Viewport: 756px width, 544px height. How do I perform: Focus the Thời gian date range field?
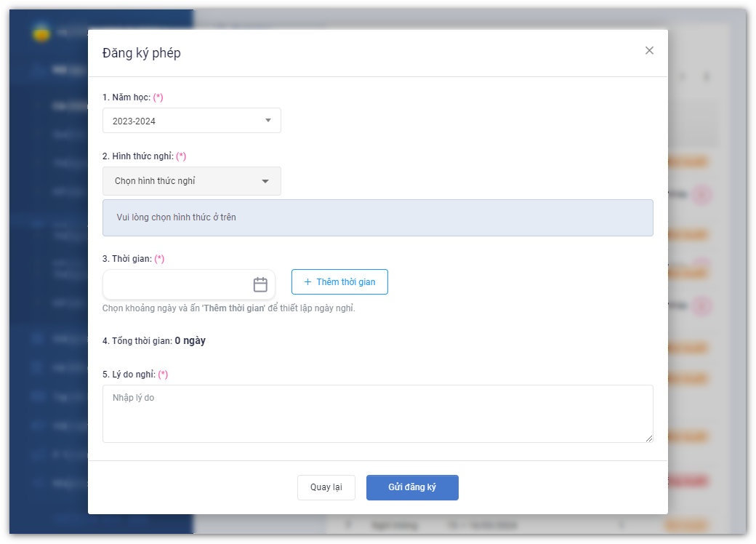[177, 284]
